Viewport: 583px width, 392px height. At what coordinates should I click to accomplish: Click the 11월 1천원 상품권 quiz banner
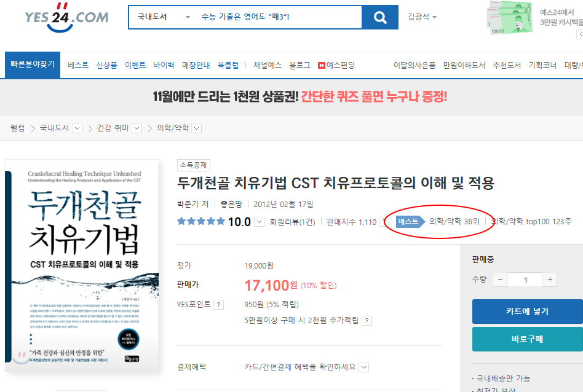pyautogui.click(x=299, y=97)
